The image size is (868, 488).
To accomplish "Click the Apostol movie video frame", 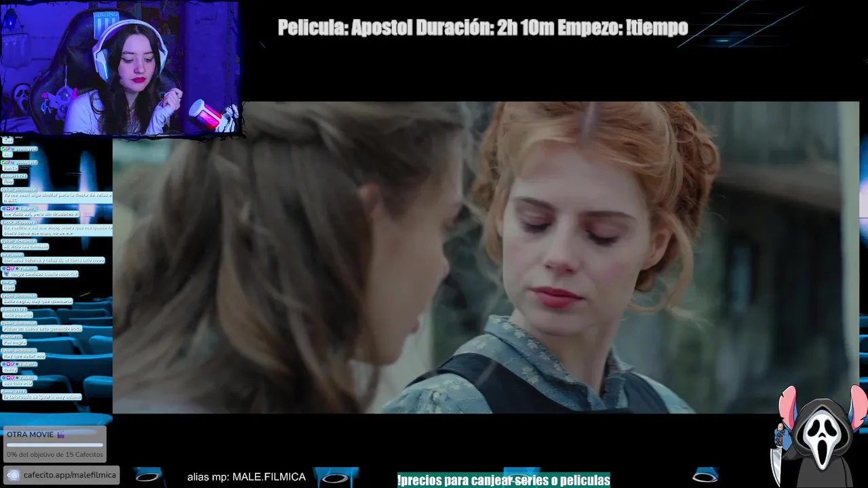I will pos(486,258).
